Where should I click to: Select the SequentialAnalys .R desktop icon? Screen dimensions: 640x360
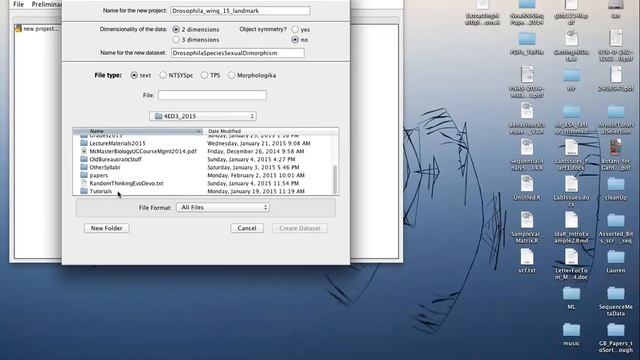coord(527,147)
